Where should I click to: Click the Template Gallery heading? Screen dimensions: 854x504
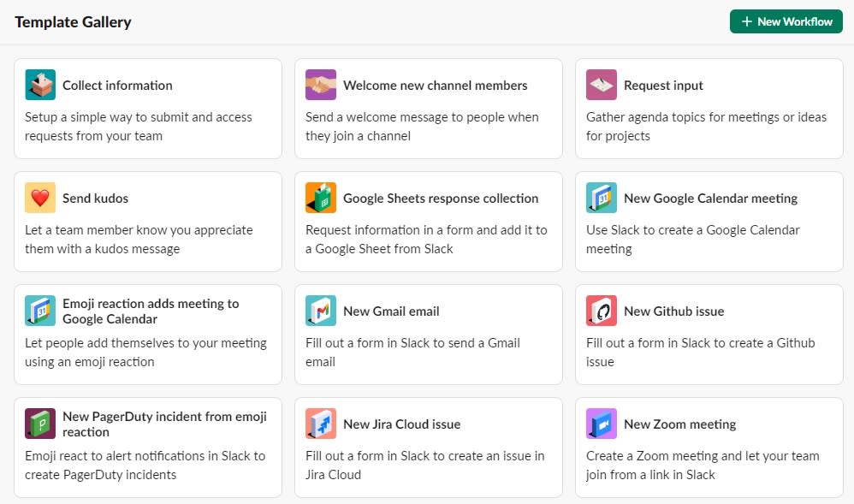pos(73,22)
